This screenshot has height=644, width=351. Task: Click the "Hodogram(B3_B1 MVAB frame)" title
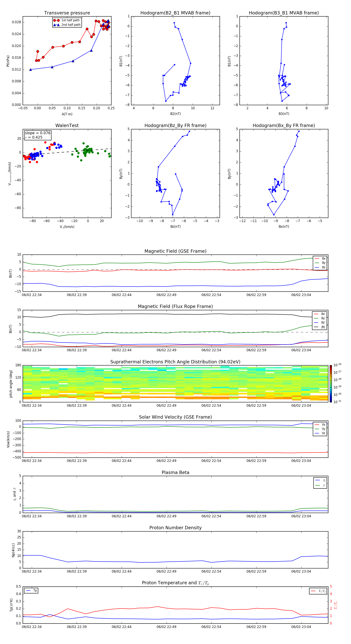click(284, 13)
